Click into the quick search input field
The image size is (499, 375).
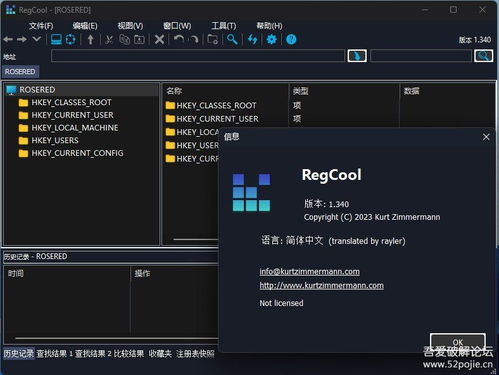pos(421,56)
